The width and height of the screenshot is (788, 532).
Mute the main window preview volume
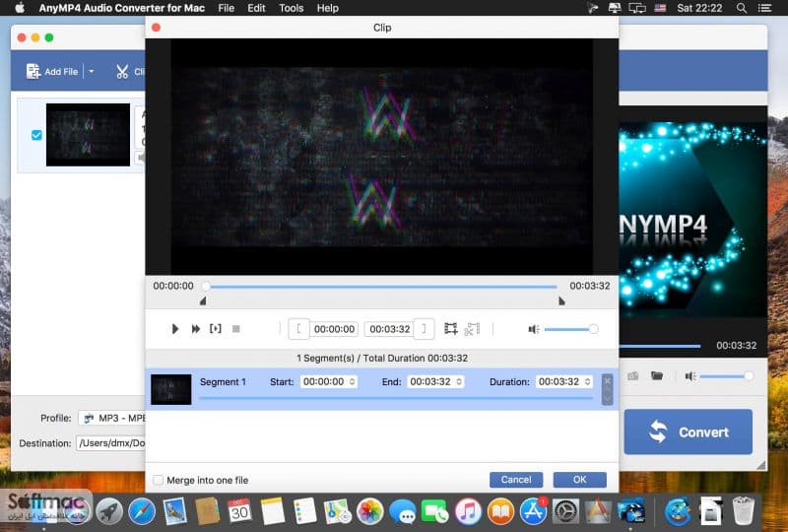(690, 376)
